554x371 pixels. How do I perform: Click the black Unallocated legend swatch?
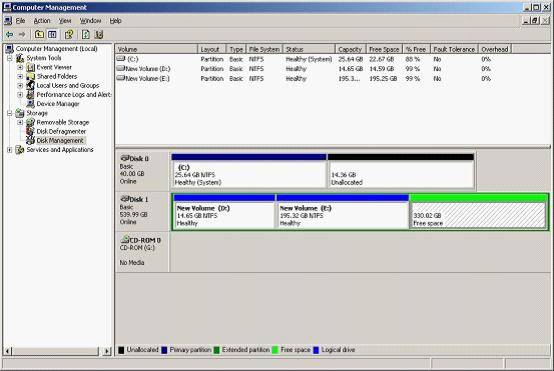click(121, 350)
